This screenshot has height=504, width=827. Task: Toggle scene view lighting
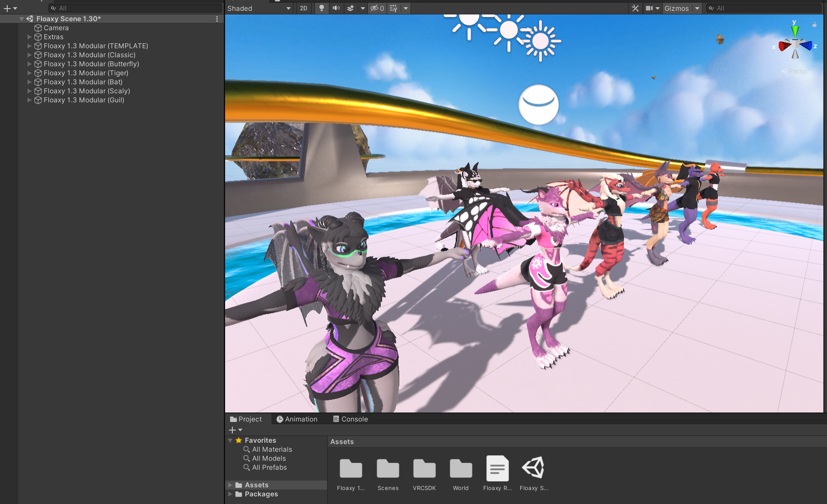[322, 8]
